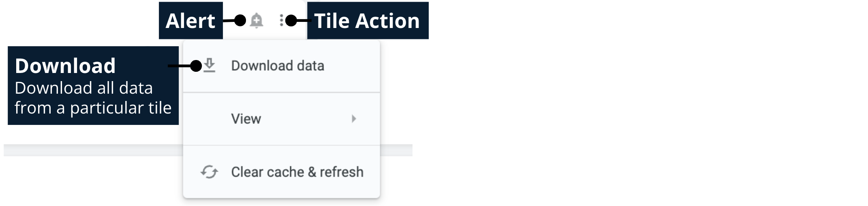This screenshot has width=868, height=206.
Task: Click the bold Download heading
Action: click(65, 66)
